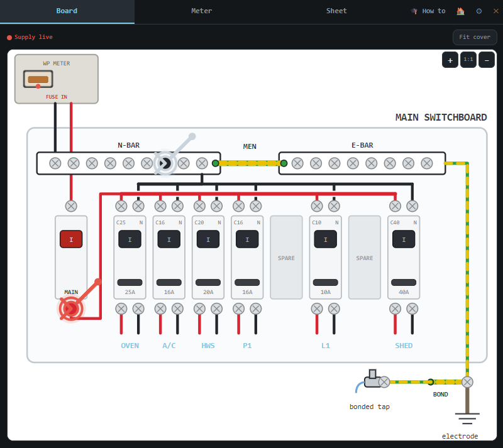Click the first N-BAR screw terminal
Image resolution: width=503 pixels, height=448 pixels.
[x=55, y=163]
